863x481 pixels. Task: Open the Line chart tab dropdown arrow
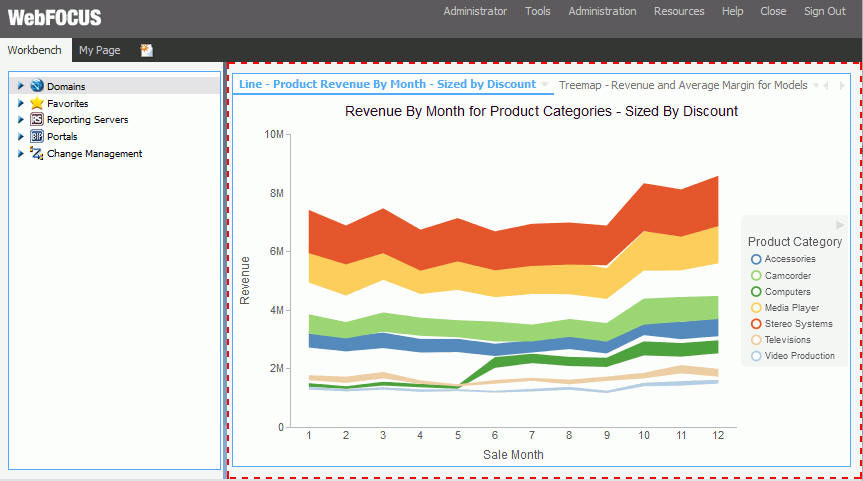pyautogui.click(x=545, y=85)
